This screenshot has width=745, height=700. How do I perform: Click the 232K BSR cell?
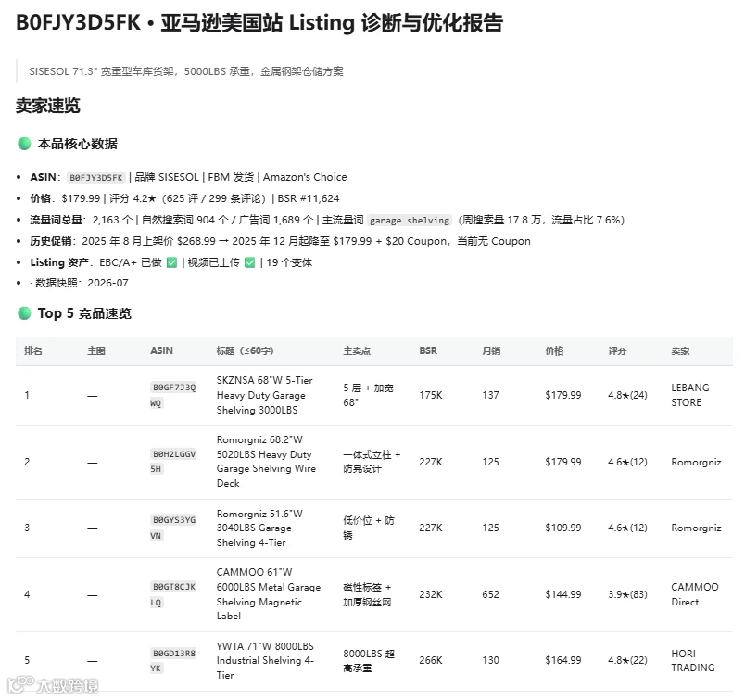pyautogui.click(x=431, y=594)
